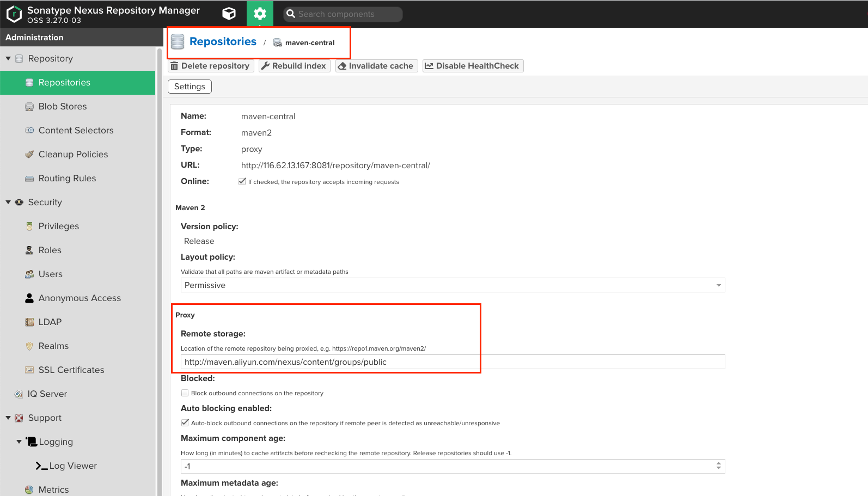Image resolution: width=868 pixels, height=496 pixels.
Task: Click the Users icon
Action: pos(29,274)
